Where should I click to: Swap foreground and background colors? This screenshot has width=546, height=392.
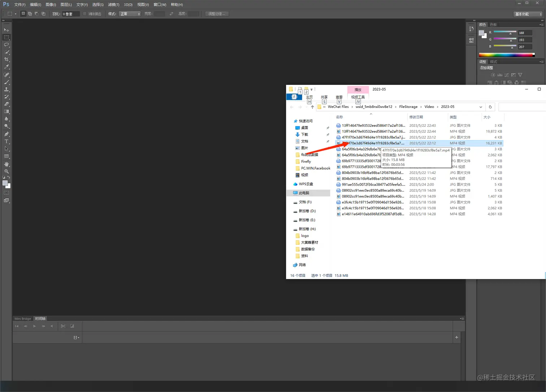click(x=9, y=177)
